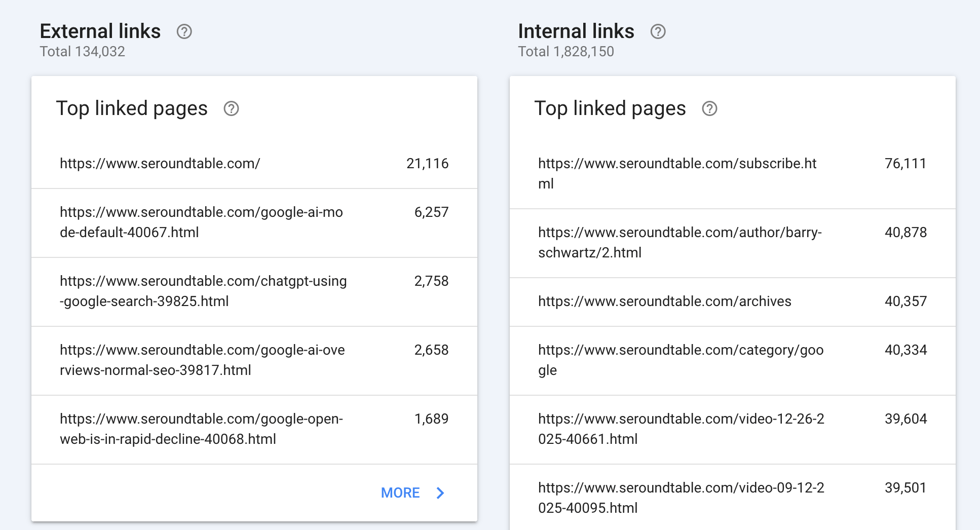Click help icon next to Internal links
This screenshot has width=980, height=530.
click(658, 31)
